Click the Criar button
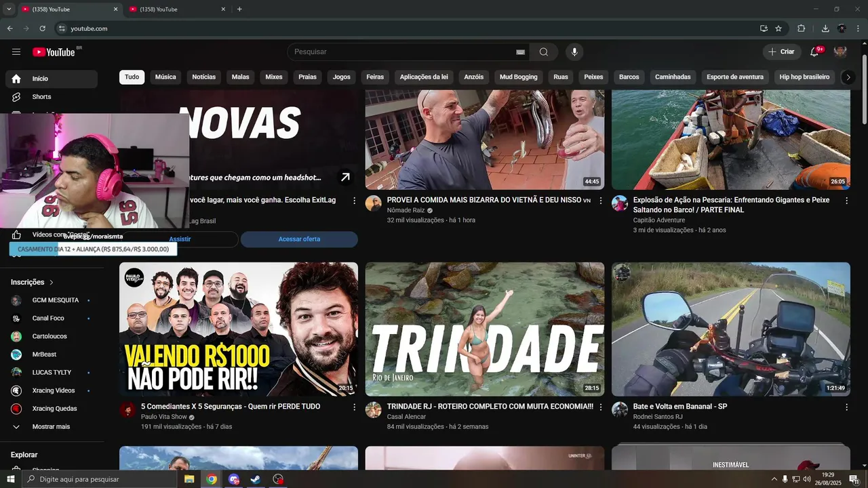The width and height of the screenshot is (868, 488). click(781, 52)
